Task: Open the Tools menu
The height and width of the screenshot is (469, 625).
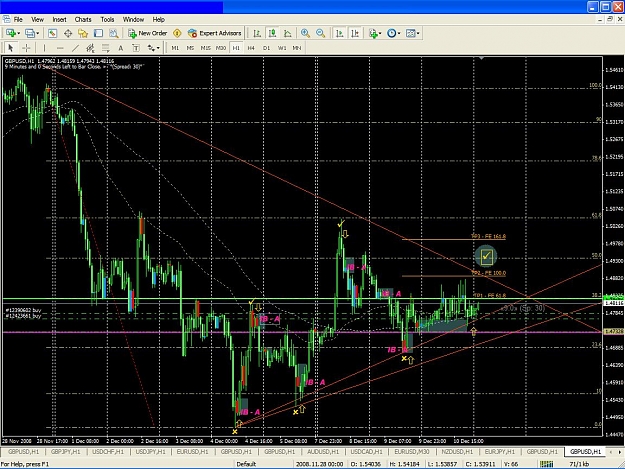Action: [x=107, y=20]
